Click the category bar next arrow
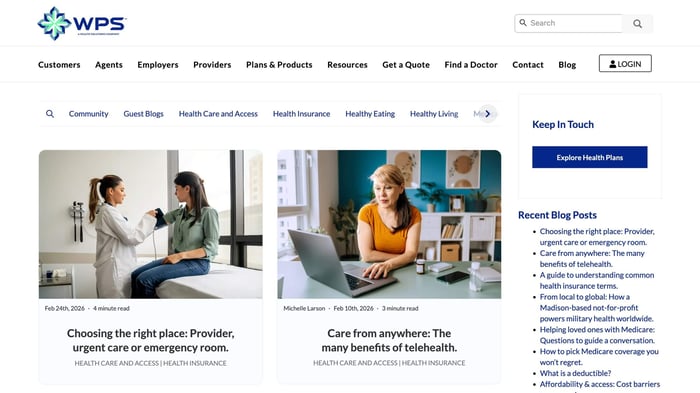The height and width of the screenshot is (393, 700). pyautogui.click(x=488, y=114)
